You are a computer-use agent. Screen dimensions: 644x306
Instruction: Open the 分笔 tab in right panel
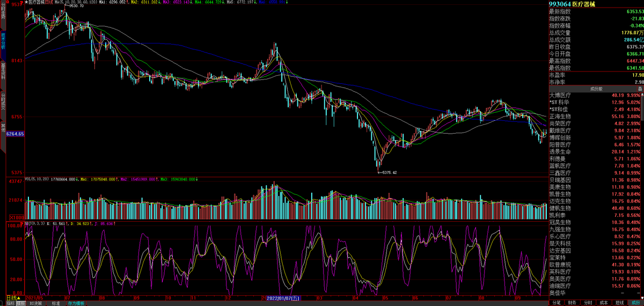coord(557,303)
